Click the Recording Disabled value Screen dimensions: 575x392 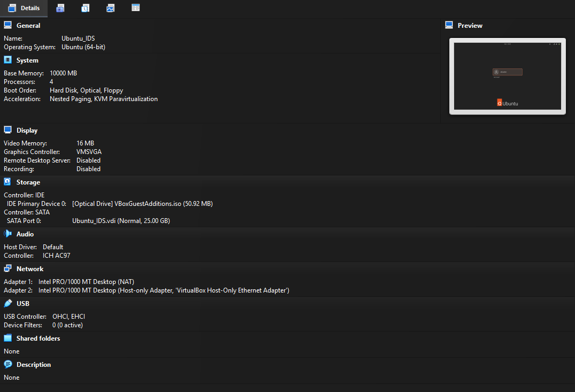click(88, 168)
